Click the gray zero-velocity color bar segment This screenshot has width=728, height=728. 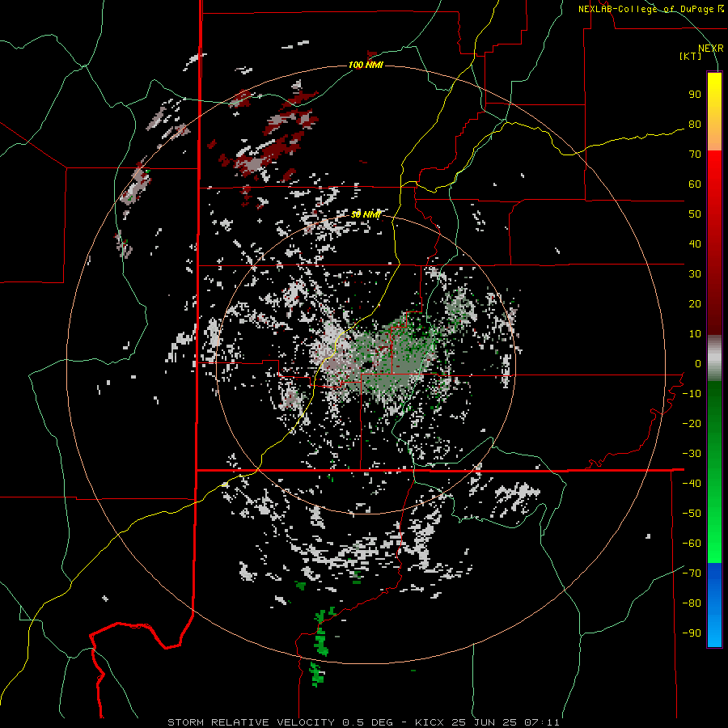pyautogui.click(x=714, y=358)
